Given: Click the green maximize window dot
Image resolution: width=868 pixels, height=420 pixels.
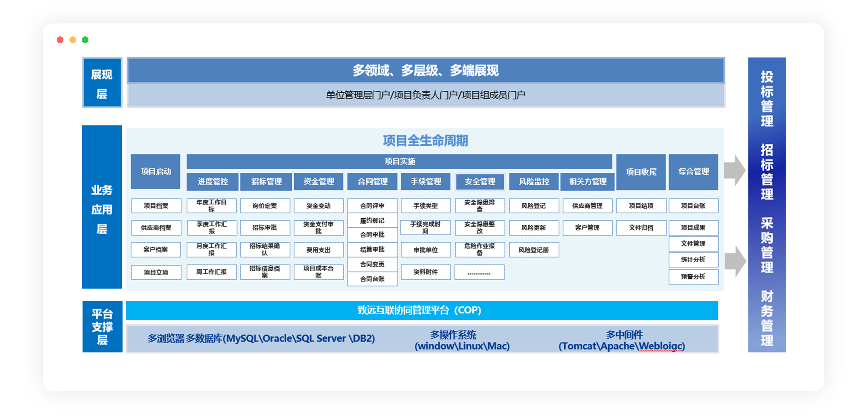Looking at the screenshot, I should (x=85, y=40).
